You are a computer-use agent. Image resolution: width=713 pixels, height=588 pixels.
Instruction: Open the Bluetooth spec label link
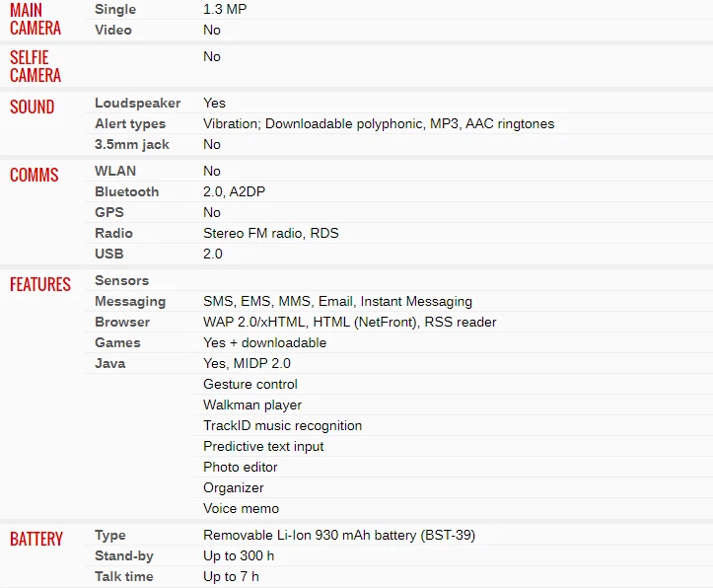tap(126, 191)
